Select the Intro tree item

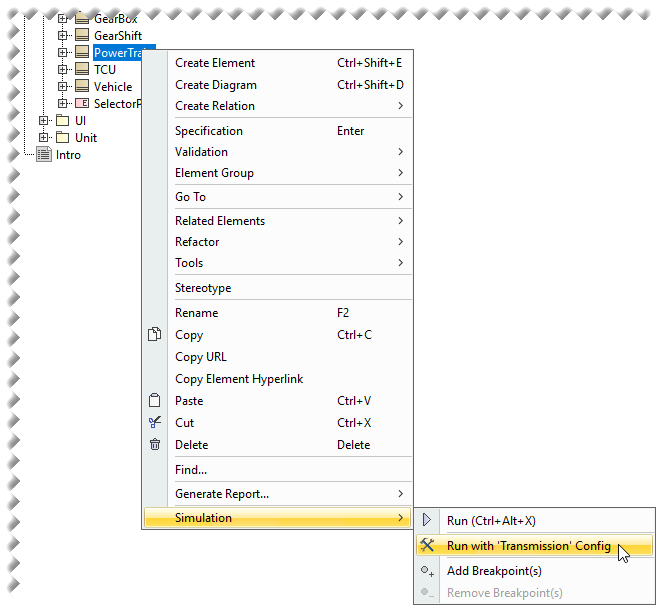point(68,155)
